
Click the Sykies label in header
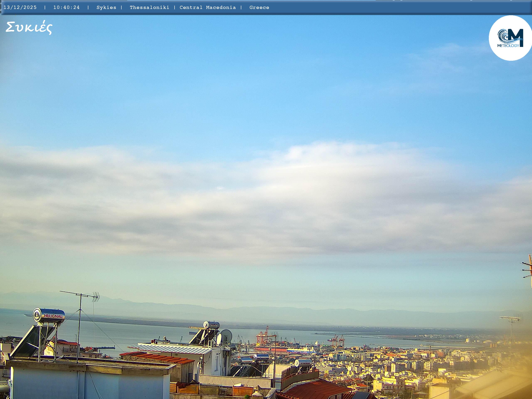106,7
